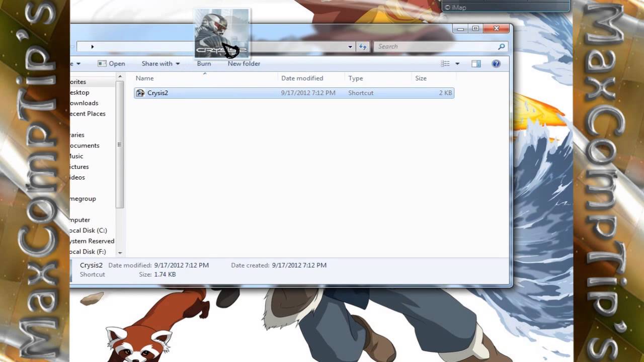
Task: Click the refresh button beside address bar
Action: [363, 46]
